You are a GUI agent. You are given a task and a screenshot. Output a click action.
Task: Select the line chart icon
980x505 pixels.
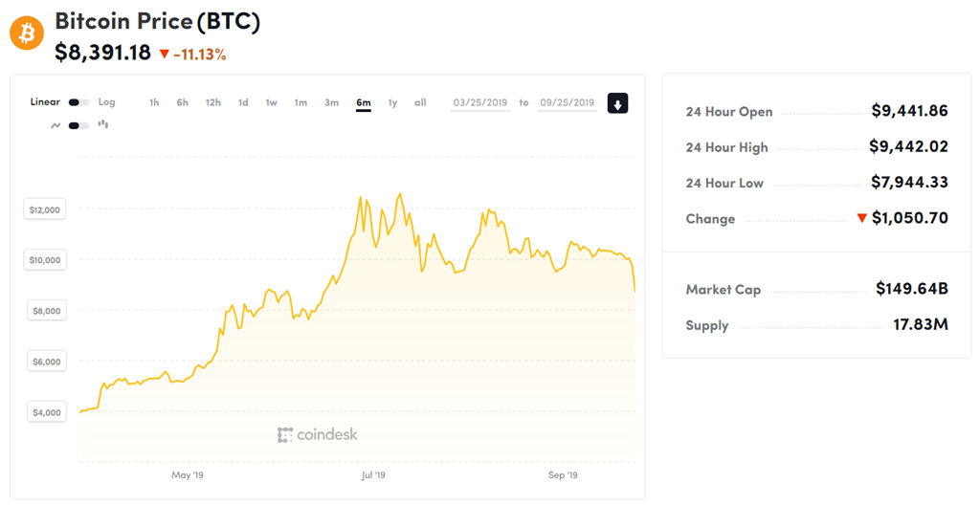56,125
